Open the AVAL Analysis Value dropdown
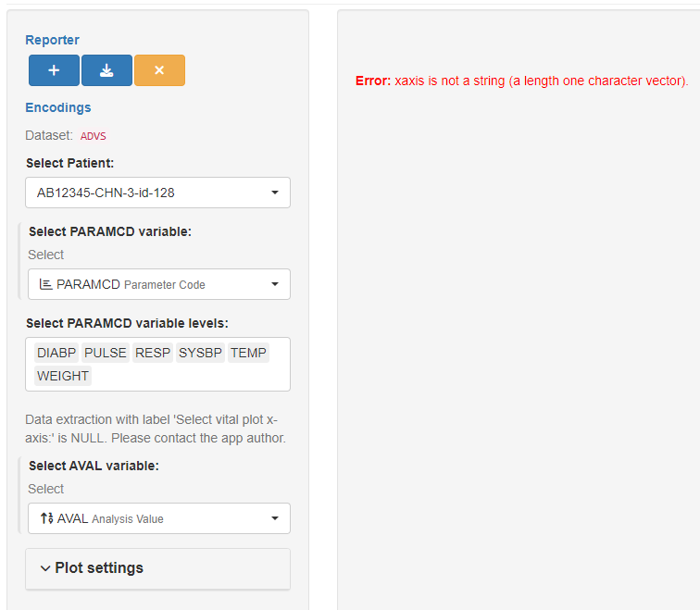This screenshot has height=610, width=700. (x=159, y=518)
